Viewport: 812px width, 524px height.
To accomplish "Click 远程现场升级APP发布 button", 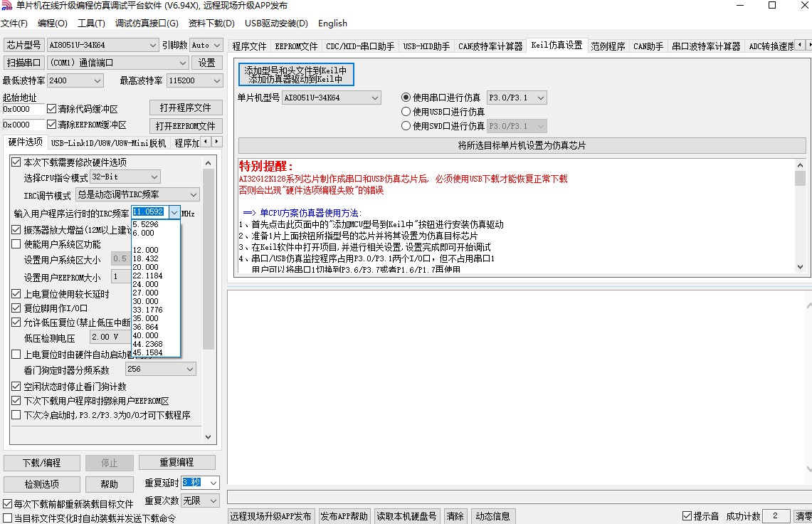I will pos(271,516).
